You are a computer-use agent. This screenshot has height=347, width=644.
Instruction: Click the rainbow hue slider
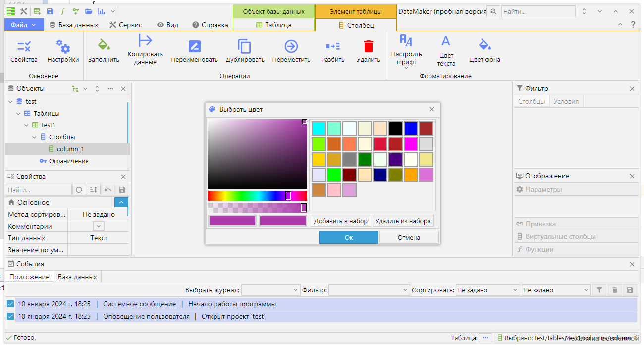pyautogui.click(x=258, y=196)
